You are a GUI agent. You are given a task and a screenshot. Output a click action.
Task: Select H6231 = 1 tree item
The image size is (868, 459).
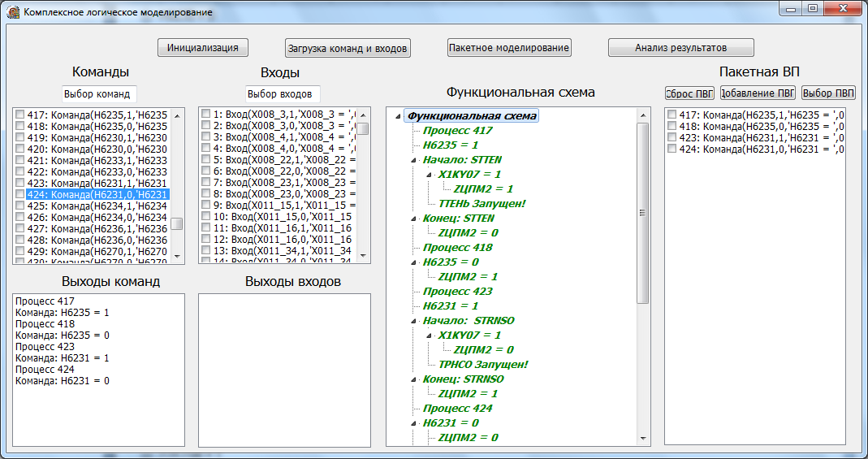coord(451,306)
